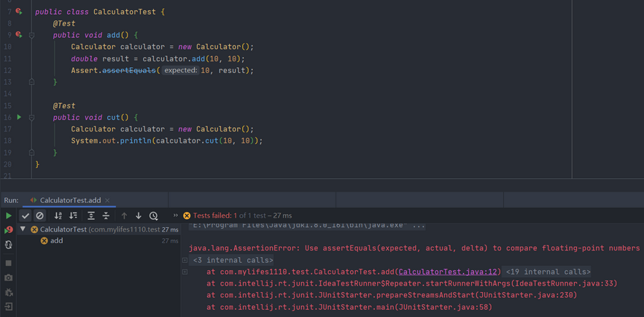Screen dimensions: 644x317
Task: Show more toolbar actions double chevron
Action: 176,215
